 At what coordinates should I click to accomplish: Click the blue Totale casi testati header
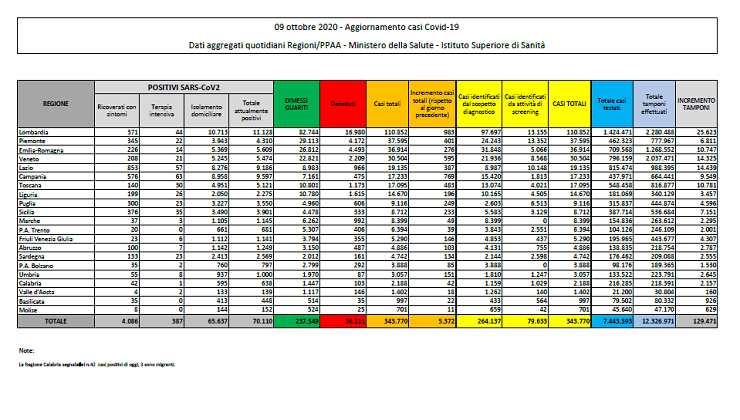click(610, 103)
